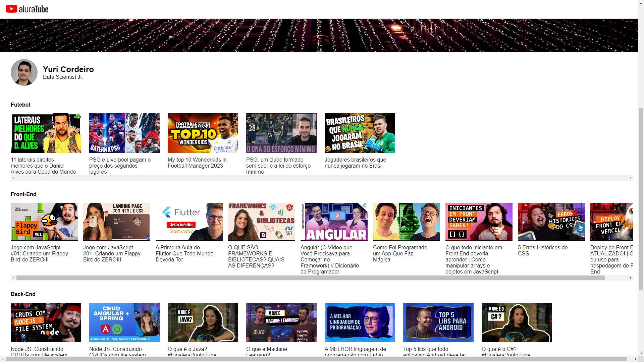Open 'Laterais melhores do que D. Alves' thumbnail

[46, 133]
